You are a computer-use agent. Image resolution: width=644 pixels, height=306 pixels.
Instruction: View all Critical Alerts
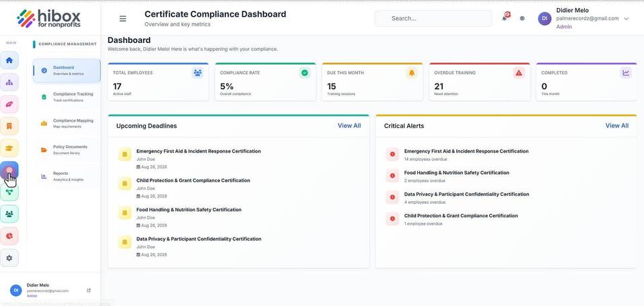[617, 126]
